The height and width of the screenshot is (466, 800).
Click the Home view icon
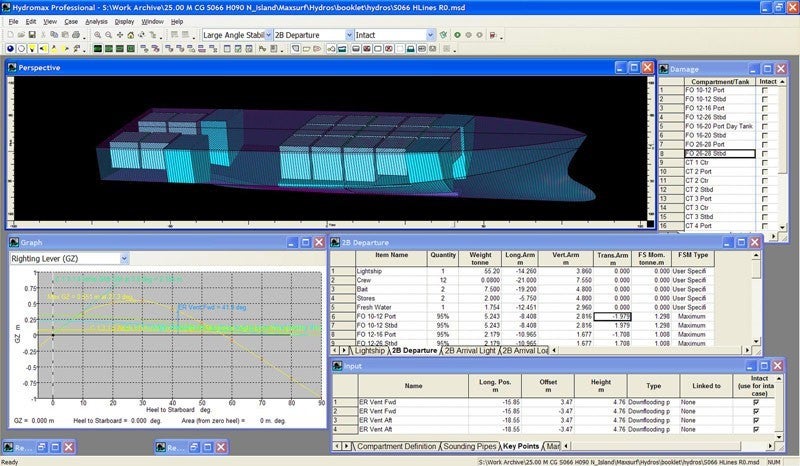tap(131, 35)
